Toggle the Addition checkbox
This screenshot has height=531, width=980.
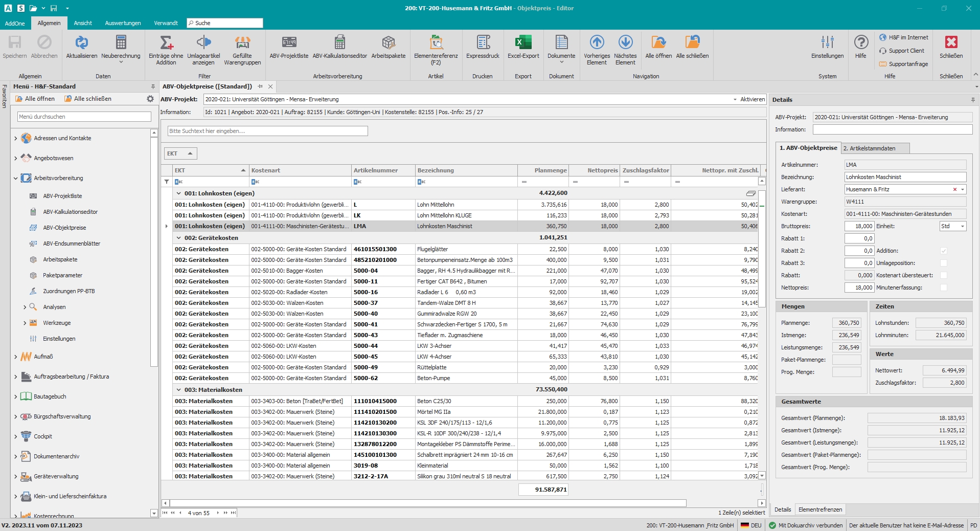tap(944, 251)
